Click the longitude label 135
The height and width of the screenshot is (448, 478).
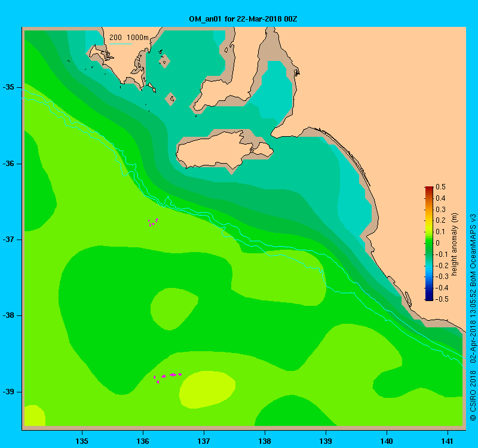coord(82,441)
